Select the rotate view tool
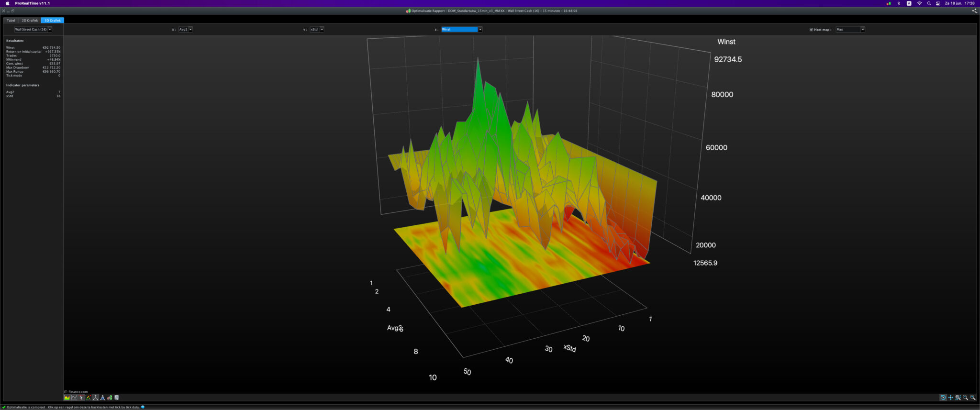The image size is (980, 410). (943, 398)
